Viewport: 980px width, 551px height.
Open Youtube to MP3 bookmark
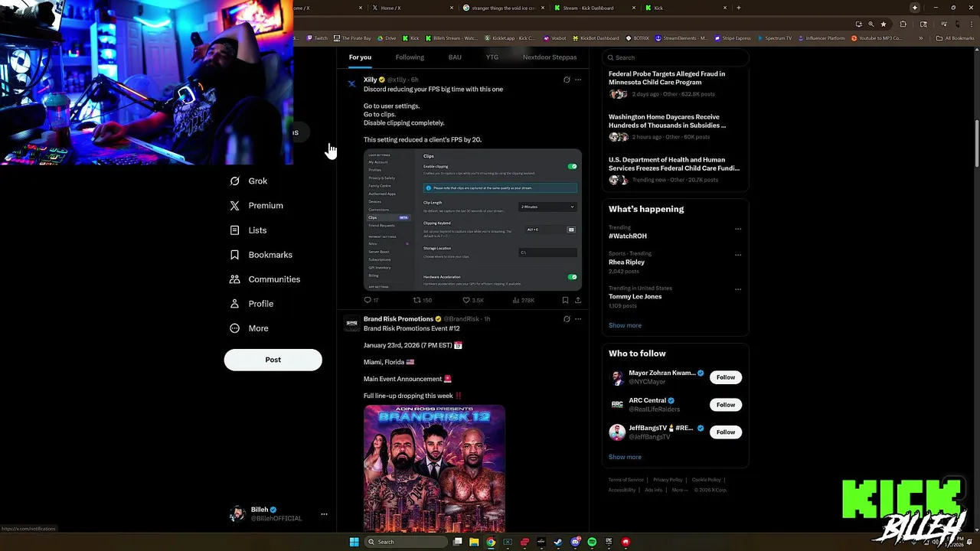[877, 38]
